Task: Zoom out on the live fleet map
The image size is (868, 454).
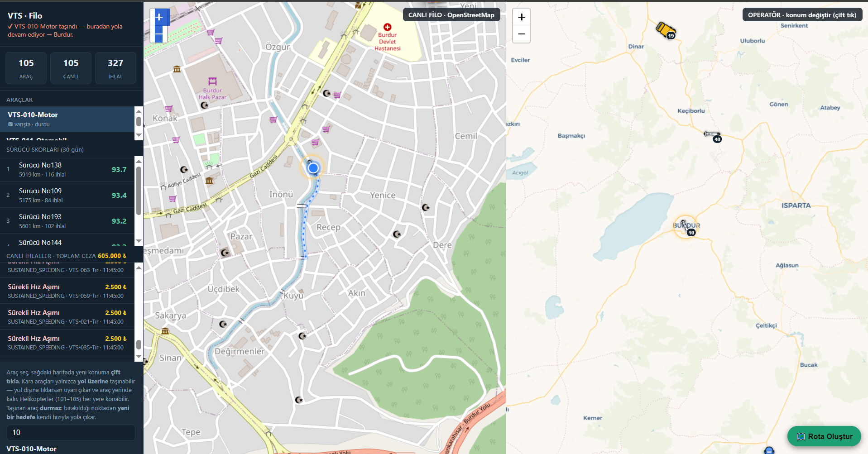Action: [159, 34]
